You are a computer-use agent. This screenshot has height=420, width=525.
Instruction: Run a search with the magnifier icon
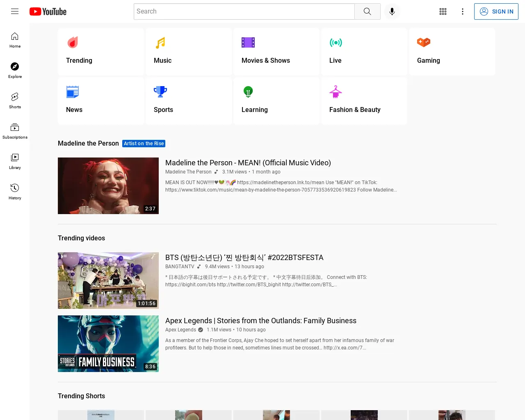pyautogui.click(x=367, y=11)
